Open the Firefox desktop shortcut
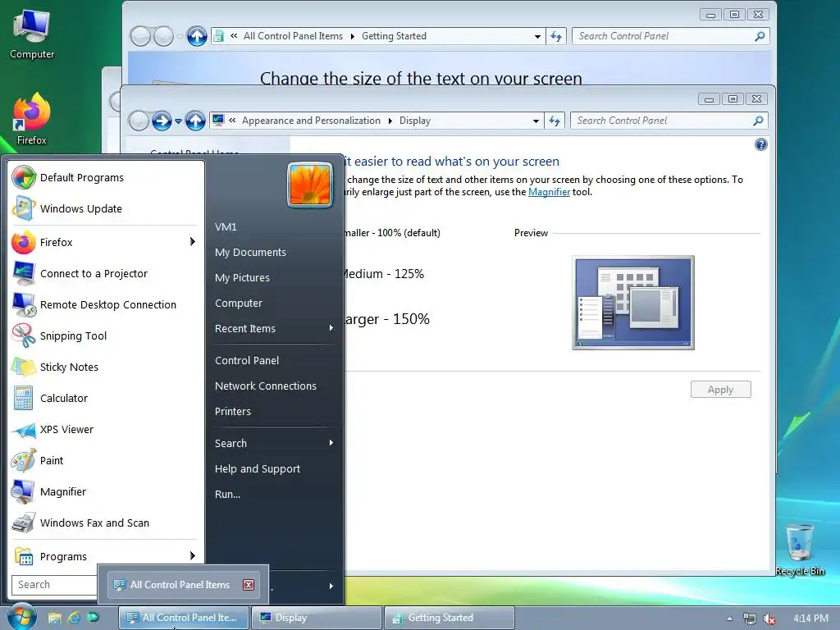 (31, 119)
